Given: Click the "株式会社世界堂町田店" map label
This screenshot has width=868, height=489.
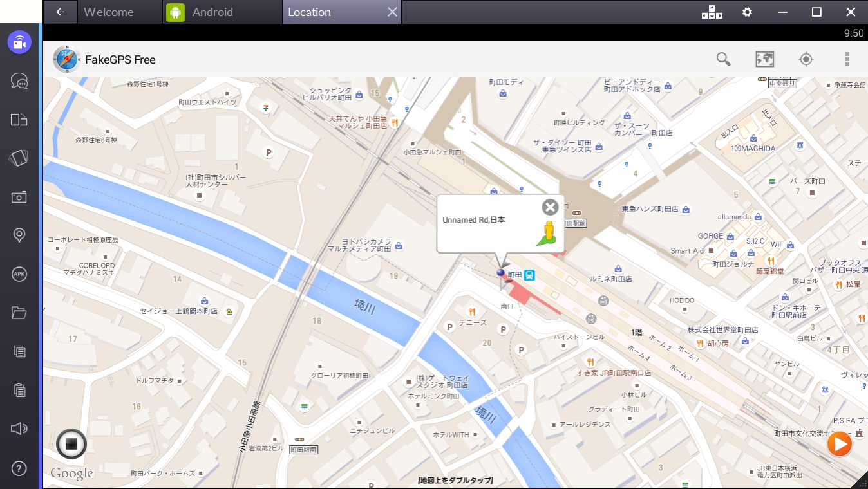Looking at the screenshot, I should (723, 330).
